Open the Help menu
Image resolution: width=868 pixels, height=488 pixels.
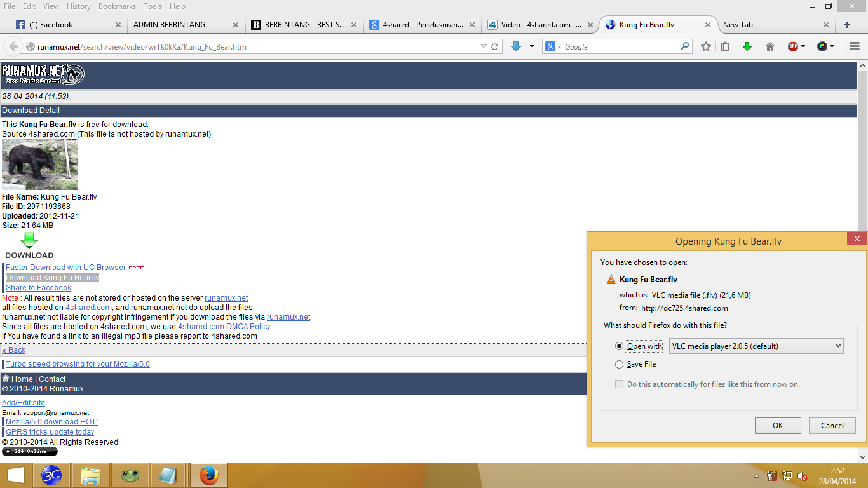(177, 6)
